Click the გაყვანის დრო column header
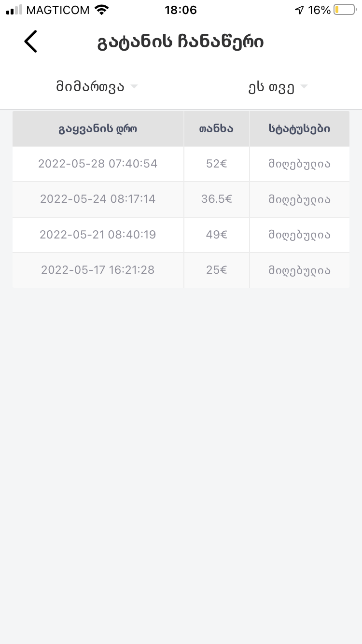Viewport: 362px width, 644px height. click(98, 129)
